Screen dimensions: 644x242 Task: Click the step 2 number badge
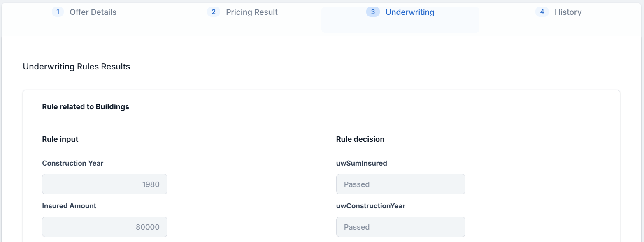[x=213, y=12]
